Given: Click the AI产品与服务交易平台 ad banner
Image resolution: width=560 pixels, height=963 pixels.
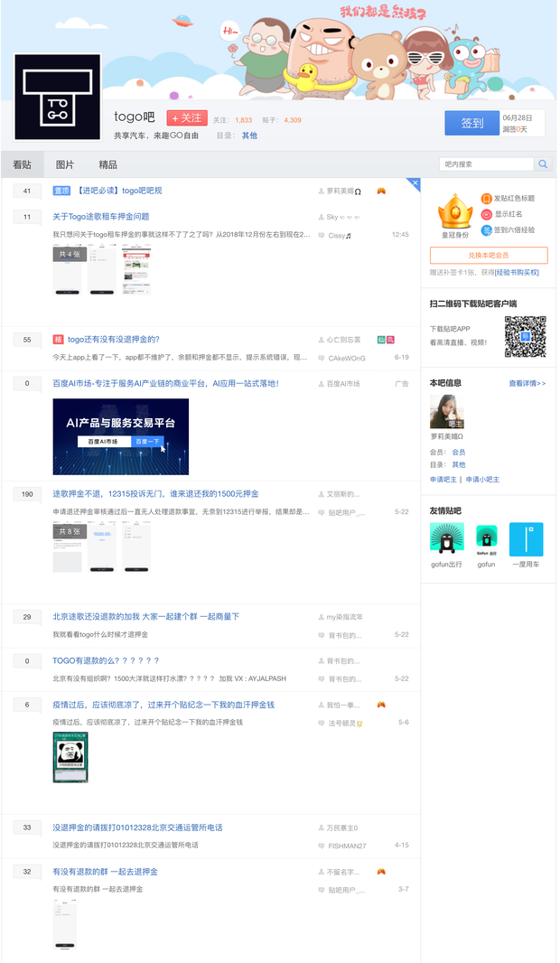Looking at the screenshot, I should click(x=121, y=436).
